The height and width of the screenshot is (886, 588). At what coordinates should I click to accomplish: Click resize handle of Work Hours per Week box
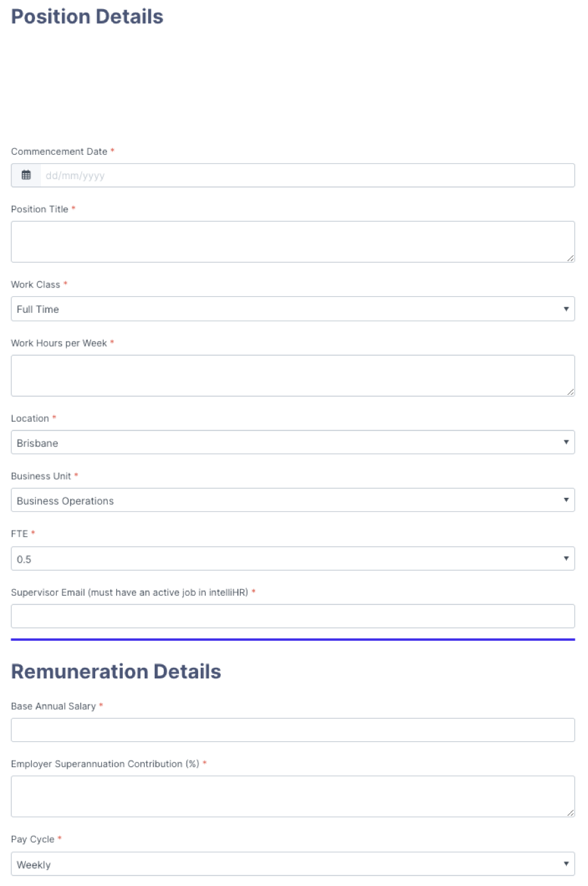570,392
